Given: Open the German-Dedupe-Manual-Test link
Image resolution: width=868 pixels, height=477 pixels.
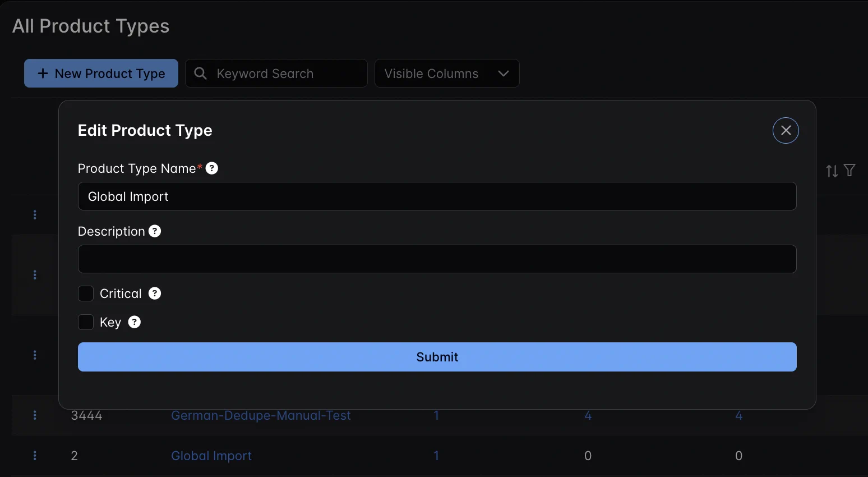Looking at the screenshot, I should click(261, 416).
